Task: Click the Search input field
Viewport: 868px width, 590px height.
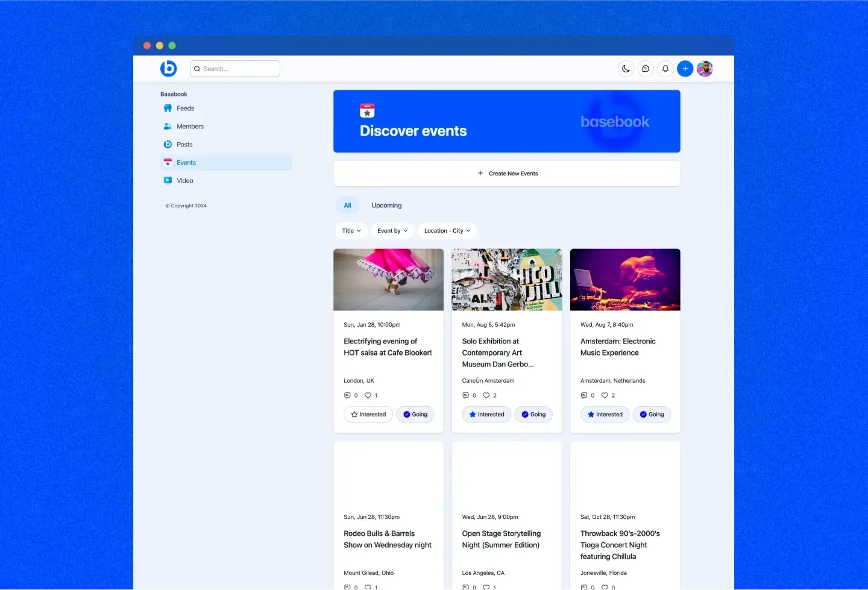Action: pyautogui.click(x=235, y=69)
